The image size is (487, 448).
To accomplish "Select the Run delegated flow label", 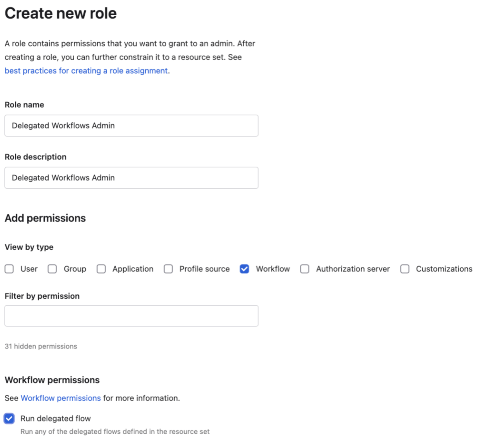I will point(55,419).
